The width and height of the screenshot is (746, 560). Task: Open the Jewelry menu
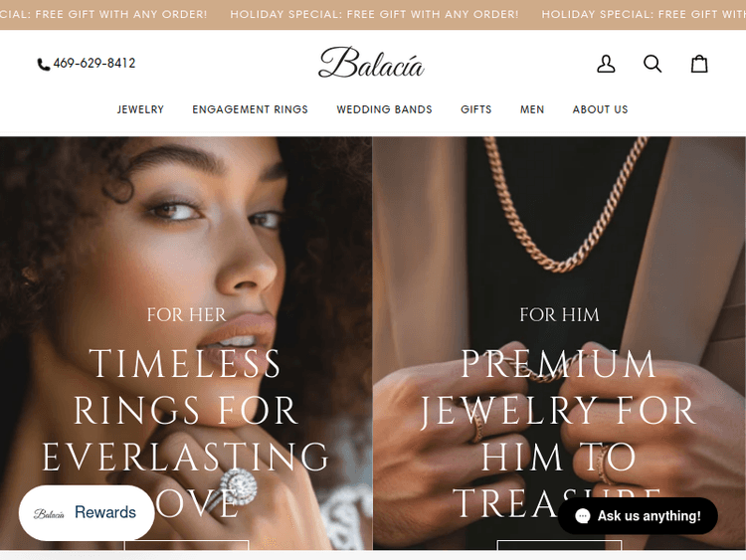coord(140,109)
